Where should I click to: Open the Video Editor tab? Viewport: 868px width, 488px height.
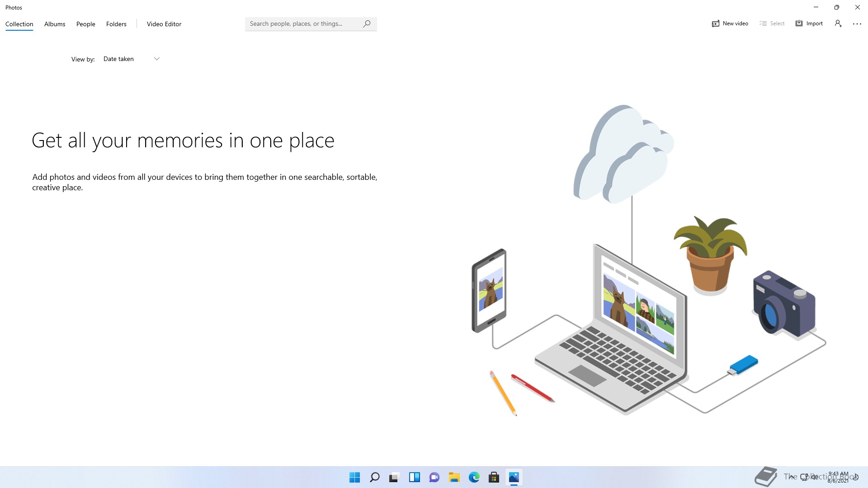[x=164, y=24]
